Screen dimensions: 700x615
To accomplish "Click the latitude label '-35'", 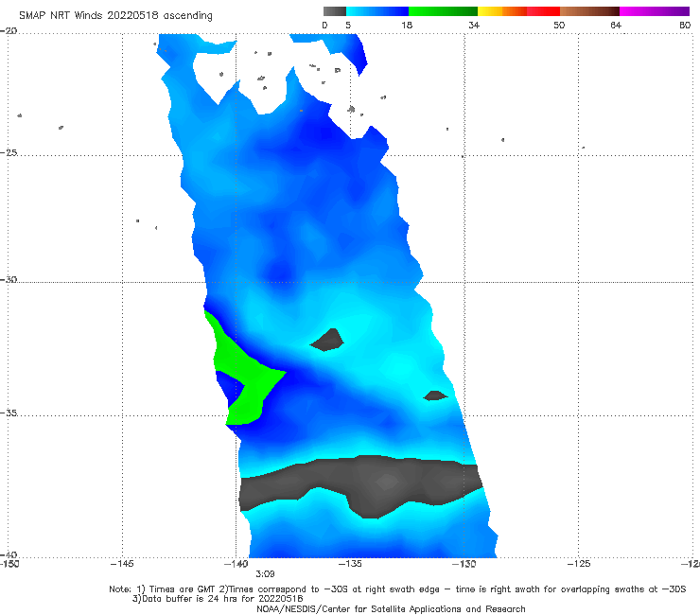I will coord(9,413).
